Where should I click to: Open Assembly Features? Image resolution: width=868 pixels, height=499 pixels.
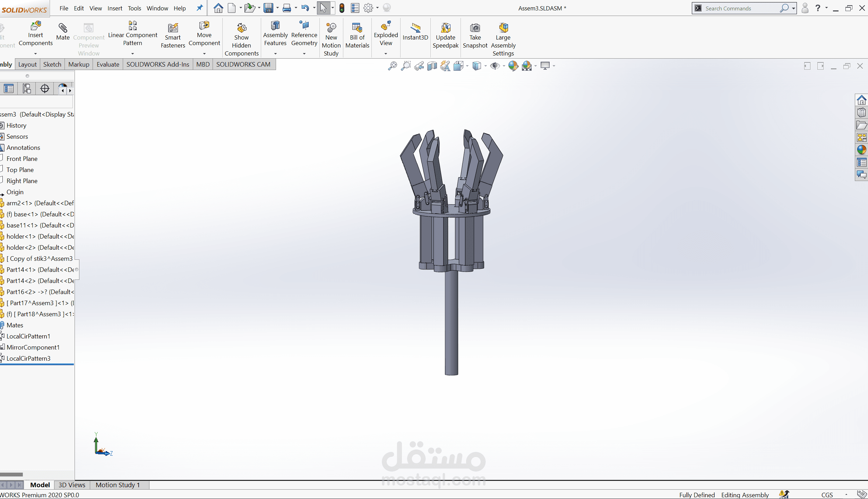(x=275, y=33)
